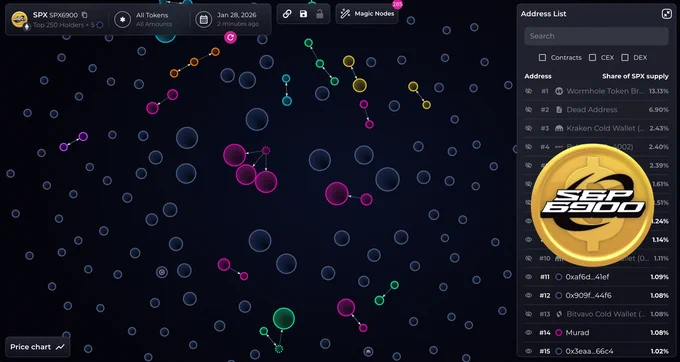Click the Magic Nodes wand icon
680x362 pixels.
[x=345, y=14]
